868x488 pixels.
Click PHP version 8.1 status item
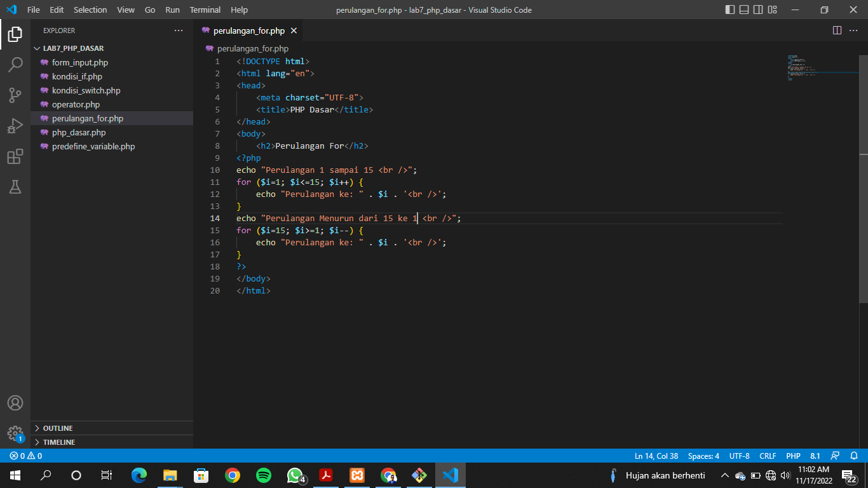(815, 456)
